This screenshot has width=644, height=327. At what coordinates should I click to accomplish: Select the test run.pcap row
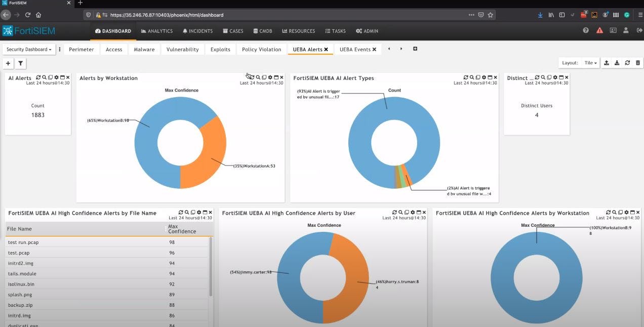(106, 242)
